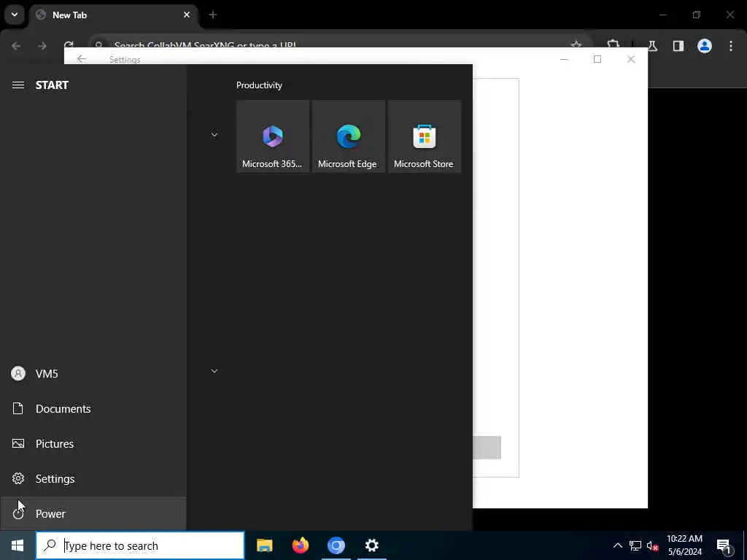This screenshot has width=747, height=560.
Task: Expand the lower chevron in the app list
Action: (214, 371)
